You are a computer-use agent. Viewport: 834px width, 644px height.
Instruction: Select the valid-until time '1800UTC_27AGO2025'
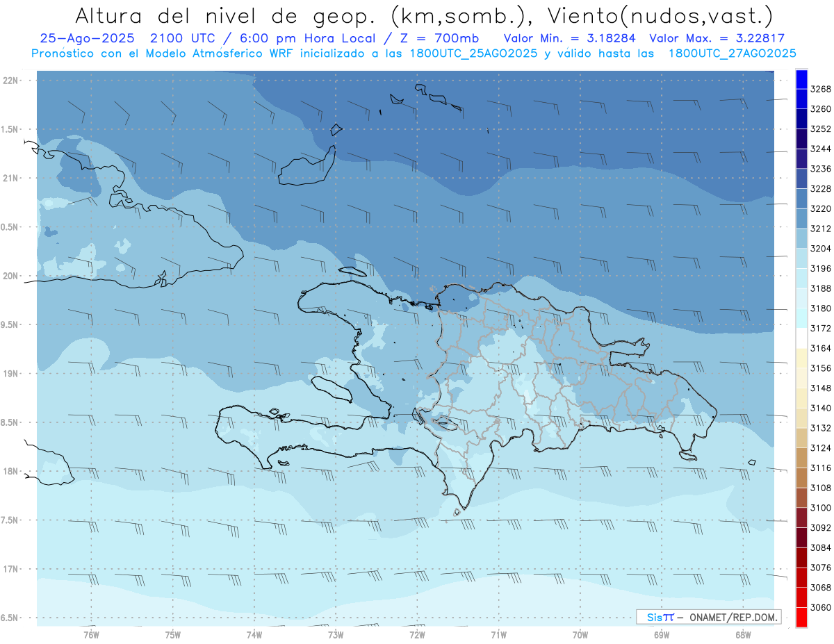tap(732, 53)
